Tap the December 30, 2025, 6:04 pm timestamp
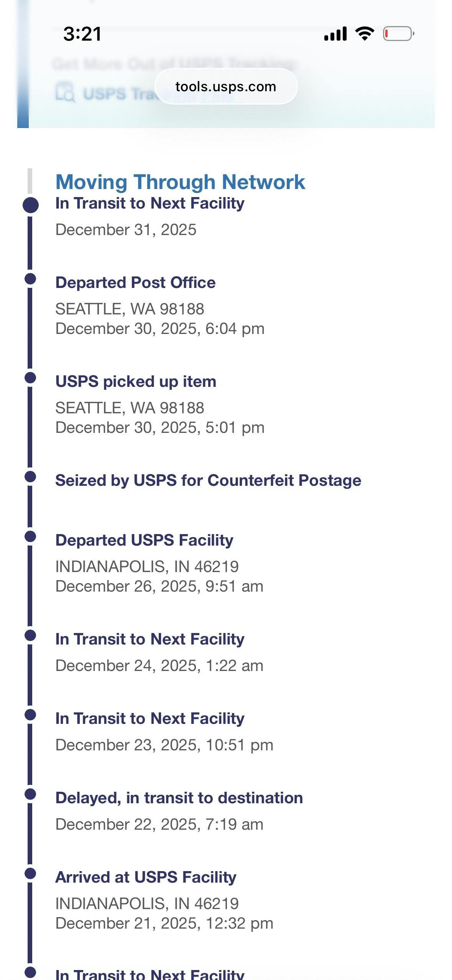The width and height of the screenshot is (452, 980). pos(160,329)
